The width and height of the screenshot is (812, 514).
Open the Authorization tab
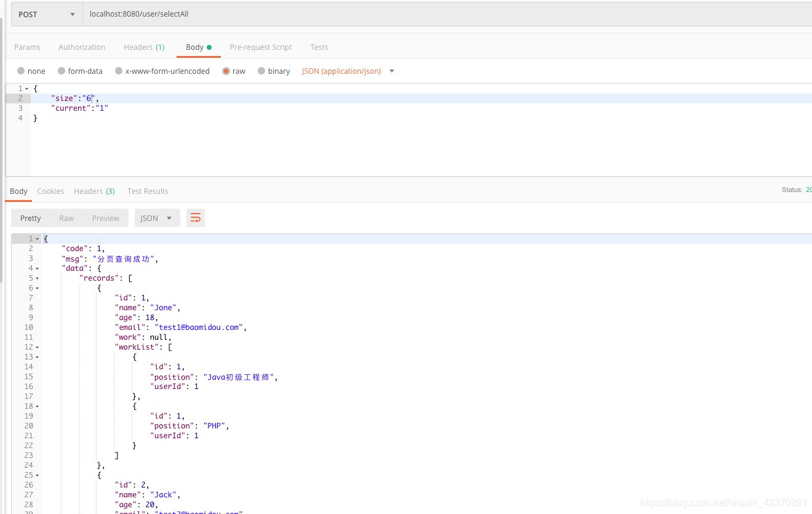tap(82, 47)
